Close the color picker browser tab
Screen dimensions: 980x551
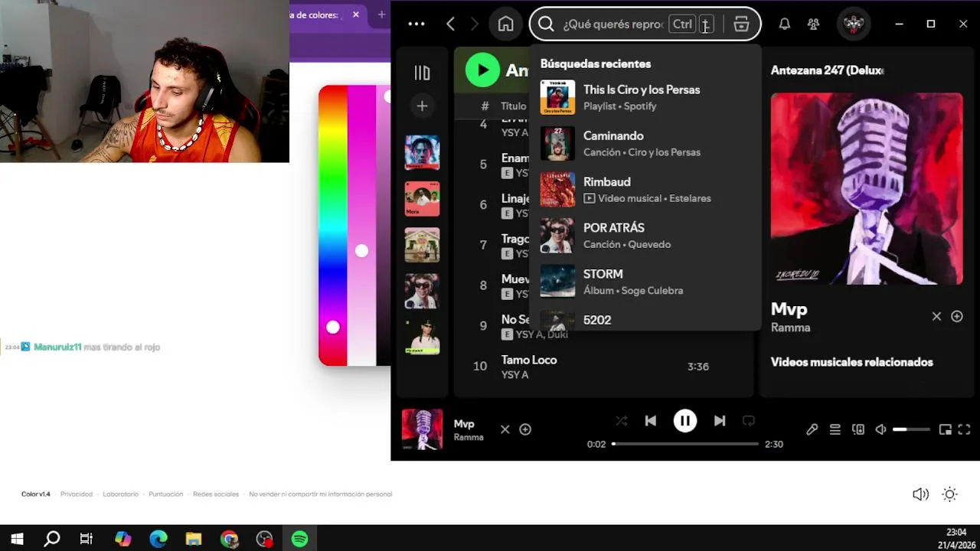[x=356, y=15]
